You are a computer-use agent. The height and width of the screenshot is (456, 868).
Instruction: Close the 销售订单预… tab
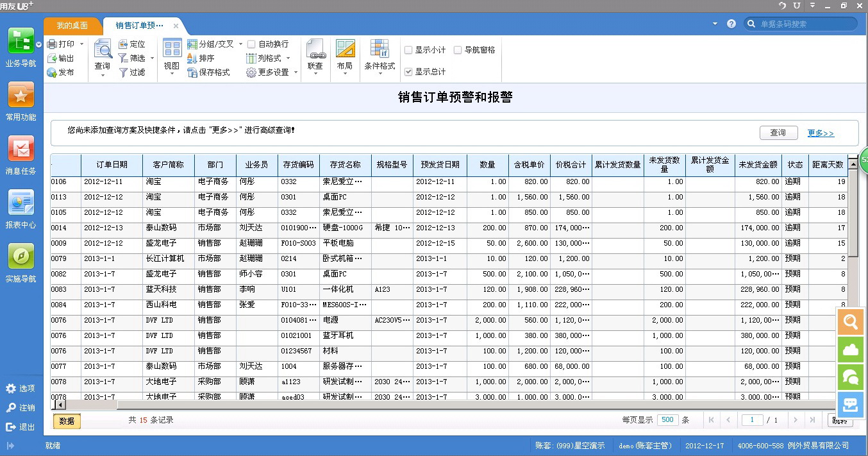click(x=176, y=26)
